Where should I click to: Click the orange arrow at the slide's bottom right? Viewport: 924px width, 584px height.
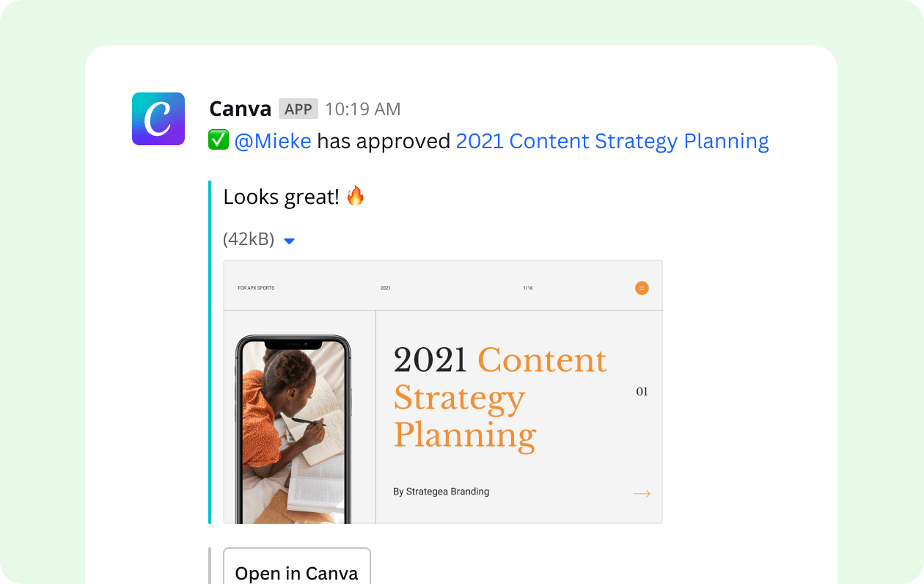[642, 494]
